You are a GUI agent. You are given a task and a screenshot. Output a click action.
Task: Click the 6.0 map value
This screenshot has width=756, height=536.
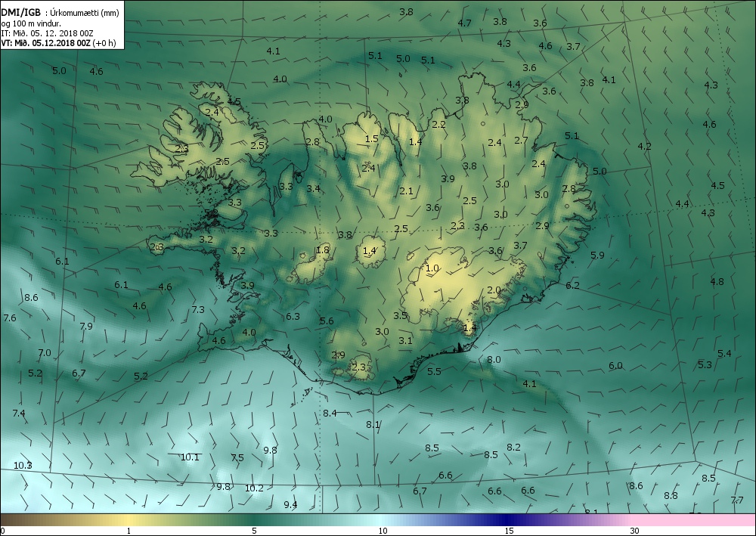point(615,365)
